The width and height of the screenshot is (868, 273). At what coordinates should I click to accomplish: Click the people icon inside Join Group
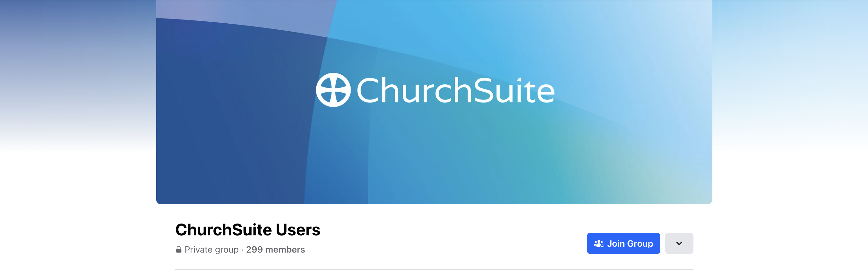[x=598, y=243]
